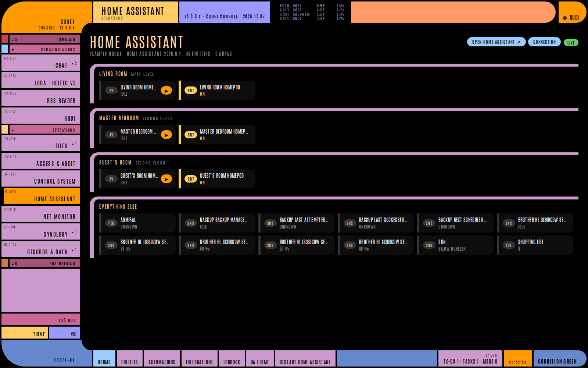Play the Guest's Room AV media player
The width and height of the screenshot is (588, 368).
pos(166,179)
